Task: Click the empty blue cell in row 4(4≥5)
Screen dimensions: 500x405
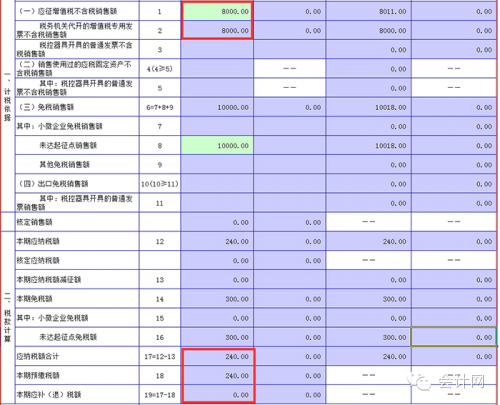Action: [x=217, y=69]
